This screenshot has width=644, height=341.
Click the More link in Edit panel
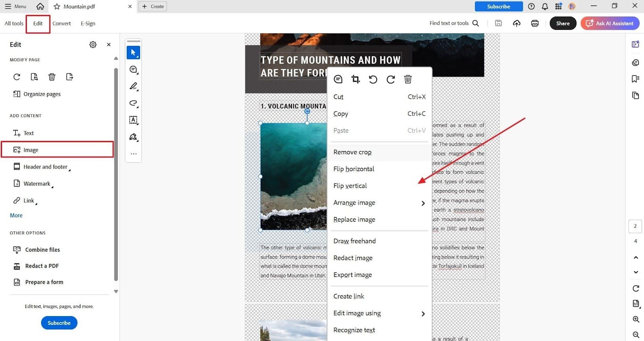(x=16, y=215)
